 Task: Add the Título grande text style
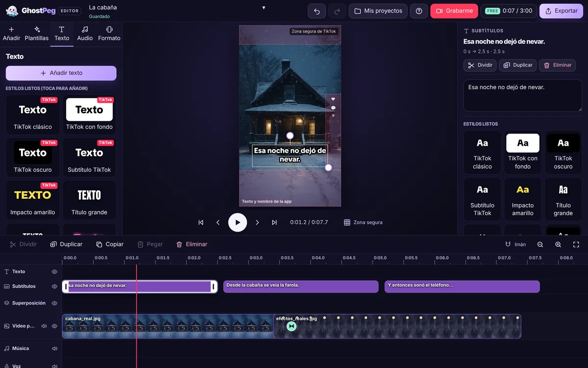(x=89, y=200)
